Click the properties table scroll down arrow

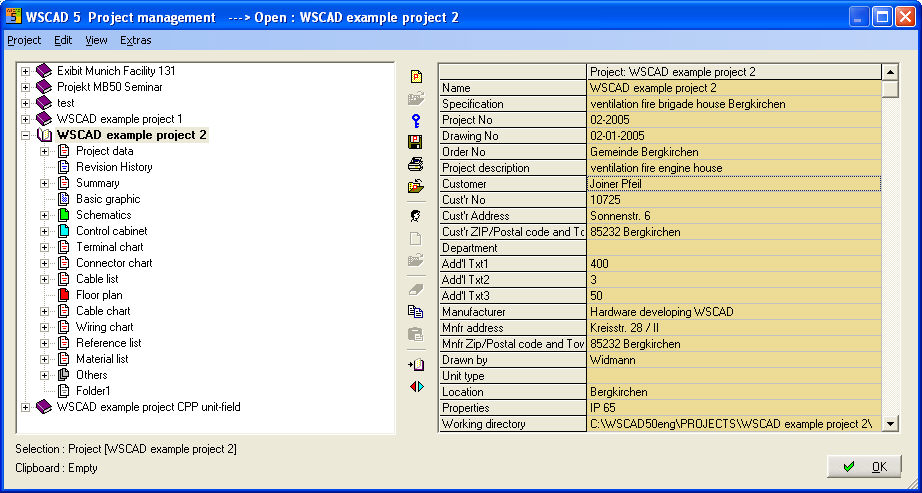(890, 424)
